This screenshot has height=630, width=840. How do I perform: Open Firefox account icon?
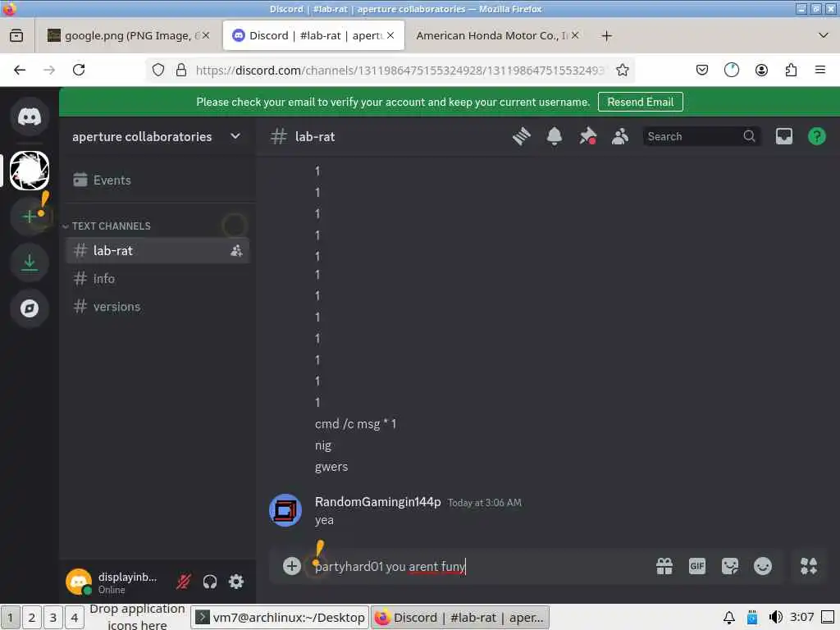tap(761, 71)
